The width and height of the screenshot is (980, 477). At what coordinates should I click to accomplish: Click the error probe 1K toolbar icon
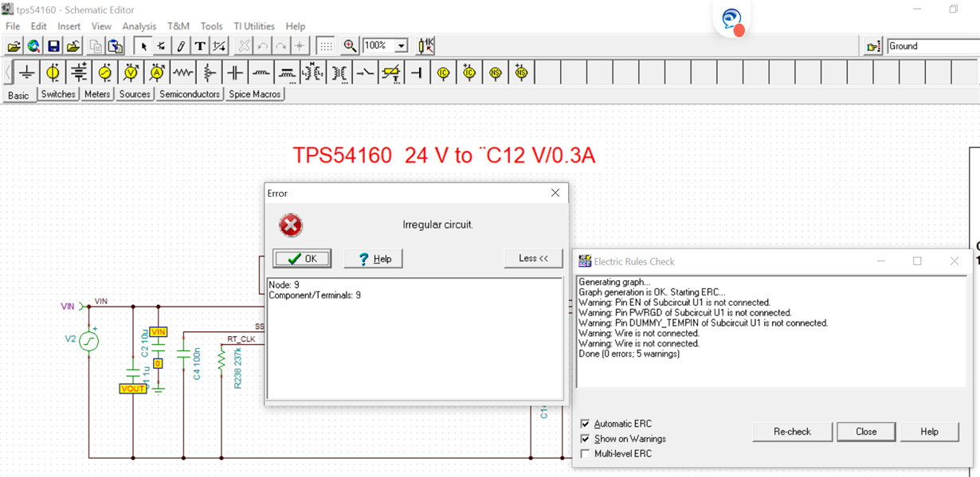coord(426,46)
